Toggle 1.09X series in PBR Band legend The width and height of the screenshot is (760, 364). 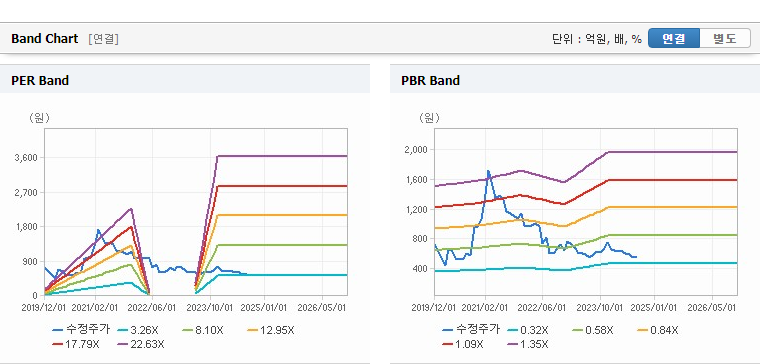(463, 344)
